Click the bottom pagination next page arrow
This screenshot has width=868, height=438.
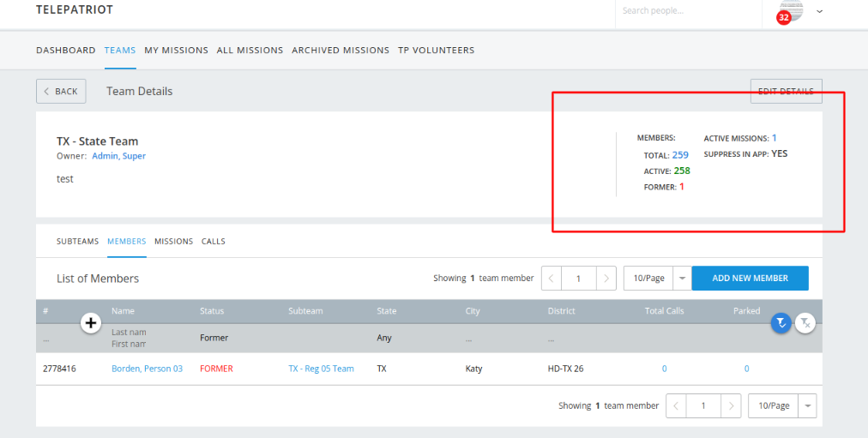point(732,405)
